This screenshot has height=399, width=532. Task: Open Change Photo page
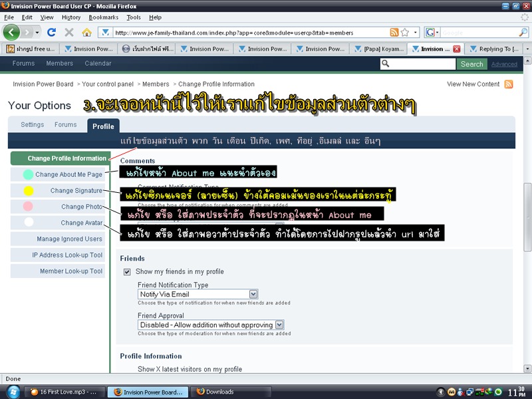[58, 207]
